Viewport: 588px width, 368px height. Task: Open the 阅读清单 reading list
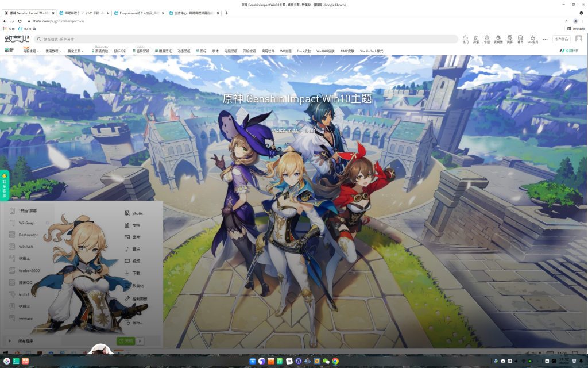click(577, 29)
